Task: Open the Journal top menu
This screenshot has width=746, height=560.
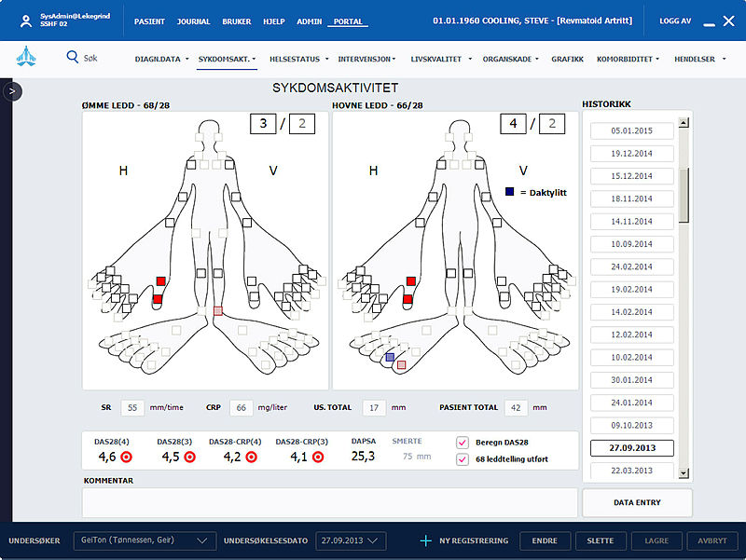Action: (193, 20)
